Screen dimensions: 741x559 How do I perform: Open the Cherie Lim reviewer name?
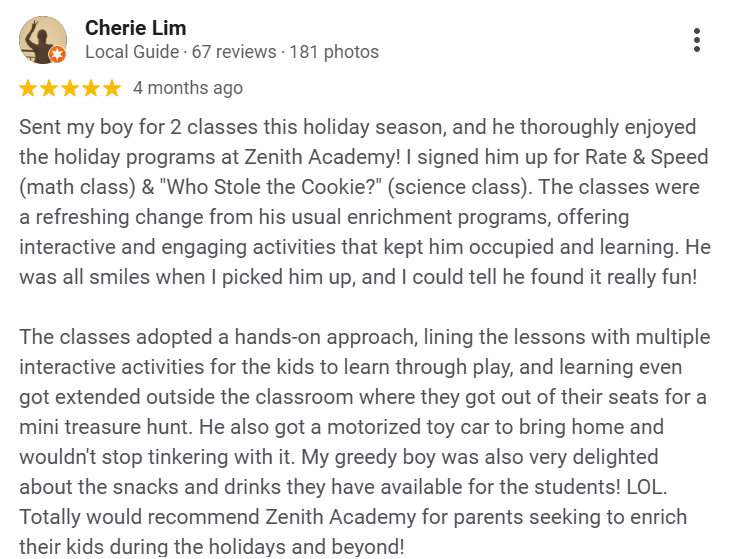(x=135, y=28)
